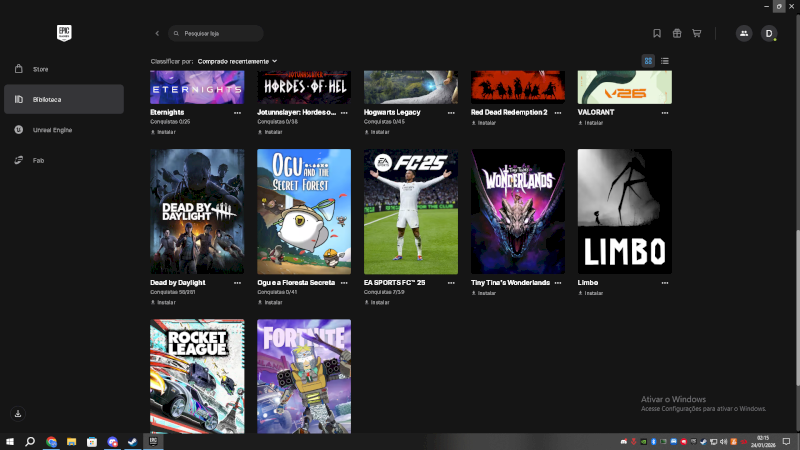Viewport: 800px width, 450px height.
Task: Click the Pesquisar loja search field
Action: [220, 33]
